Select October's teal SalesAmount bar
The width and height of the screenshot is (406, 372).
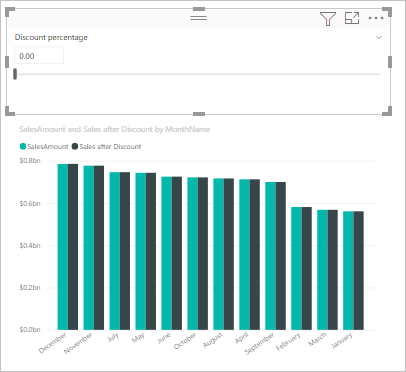coord(193,254)
